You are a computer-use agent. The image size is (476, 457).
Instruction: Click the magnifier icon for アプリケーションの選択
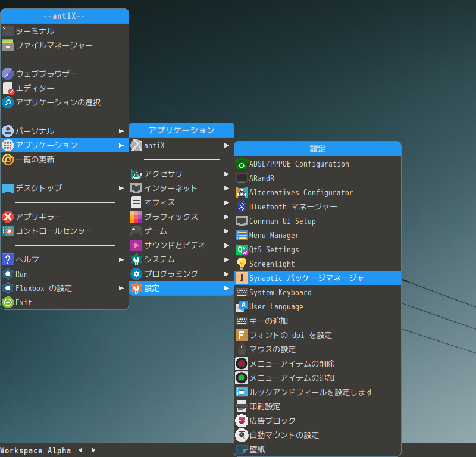[x=8, y=102]
